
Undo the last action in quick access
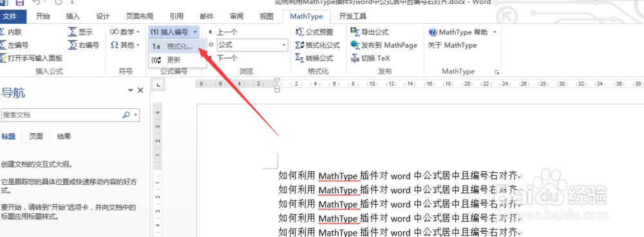pos(36,2)
